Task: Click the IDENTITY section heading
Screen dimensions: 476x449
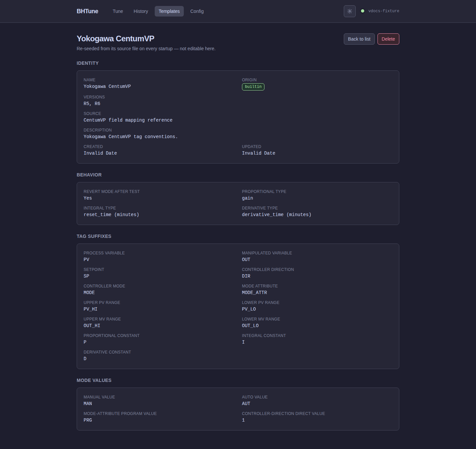Action: 88,63
